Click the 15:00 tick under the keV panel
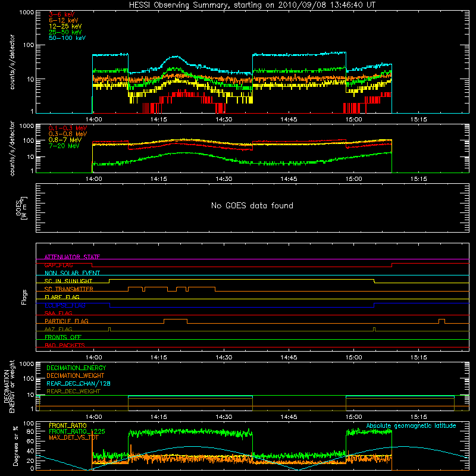This screenshot has width=476, height=476. point(353,120)
